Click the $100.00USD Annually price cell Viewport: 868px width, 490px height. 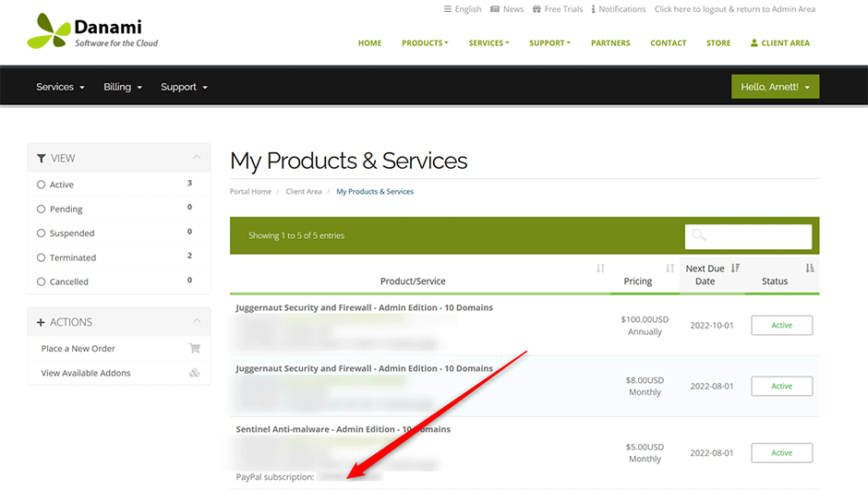coord(645,325)
